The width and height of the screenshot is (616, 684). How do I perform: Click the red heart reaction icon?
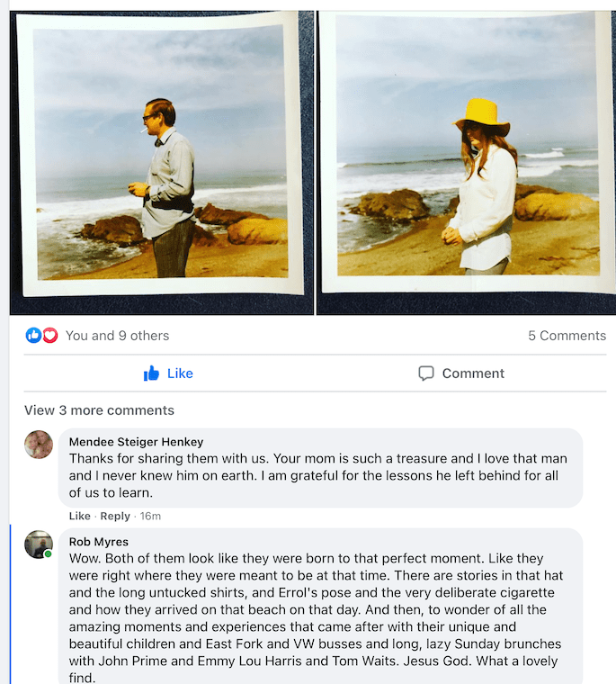(49, 336)
